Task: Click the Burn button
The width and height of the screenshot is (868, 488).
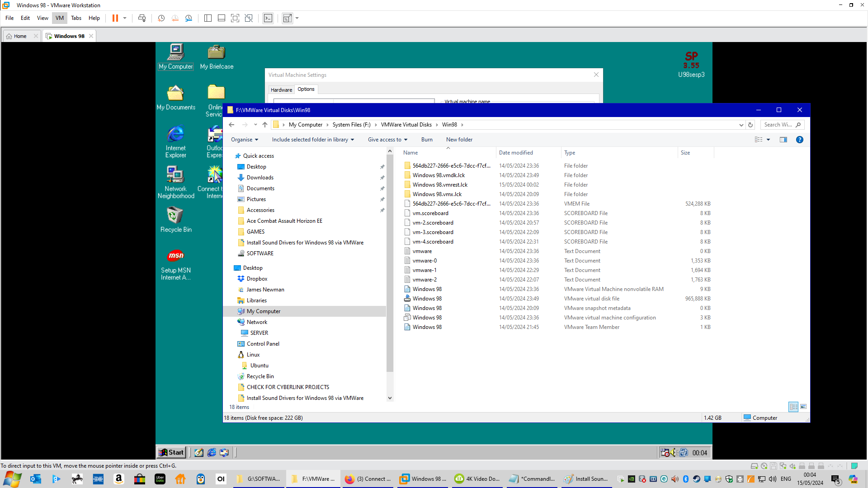Action: pos(426,140)
